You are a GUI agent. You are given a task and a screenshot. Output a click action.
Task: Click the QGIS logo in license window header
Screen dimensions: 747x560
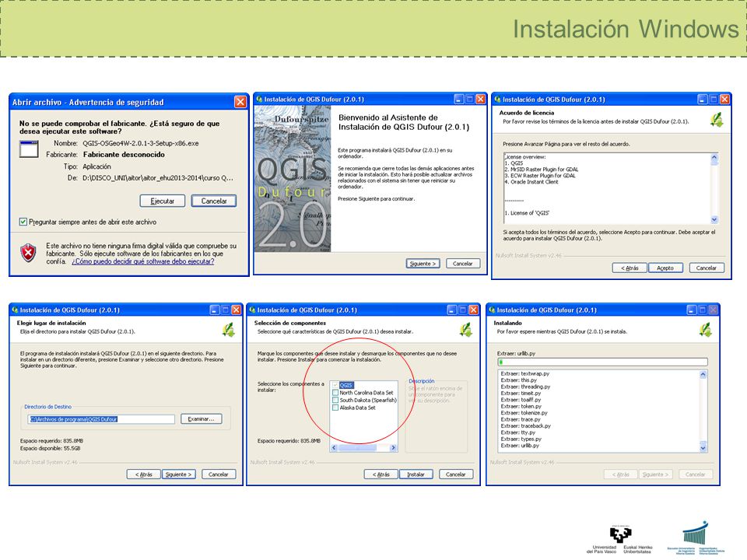click(717, 119)
